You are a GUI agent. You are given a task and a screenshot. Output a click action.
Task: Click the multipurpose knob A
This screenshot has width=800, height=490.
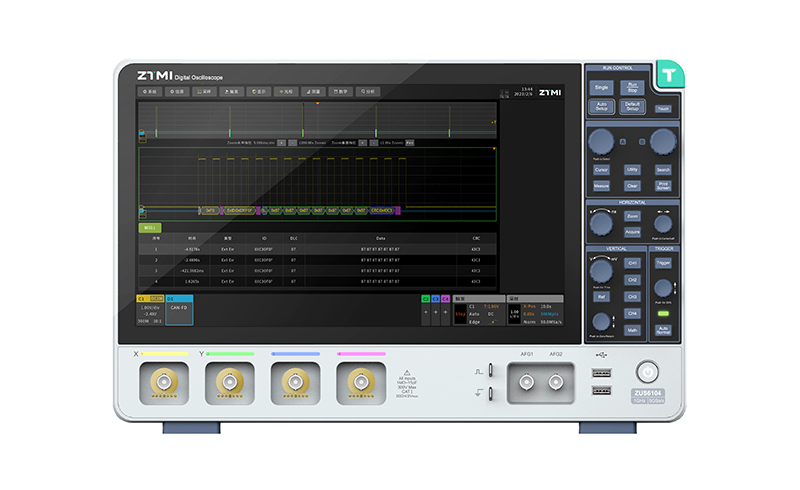tap(602, 141)
